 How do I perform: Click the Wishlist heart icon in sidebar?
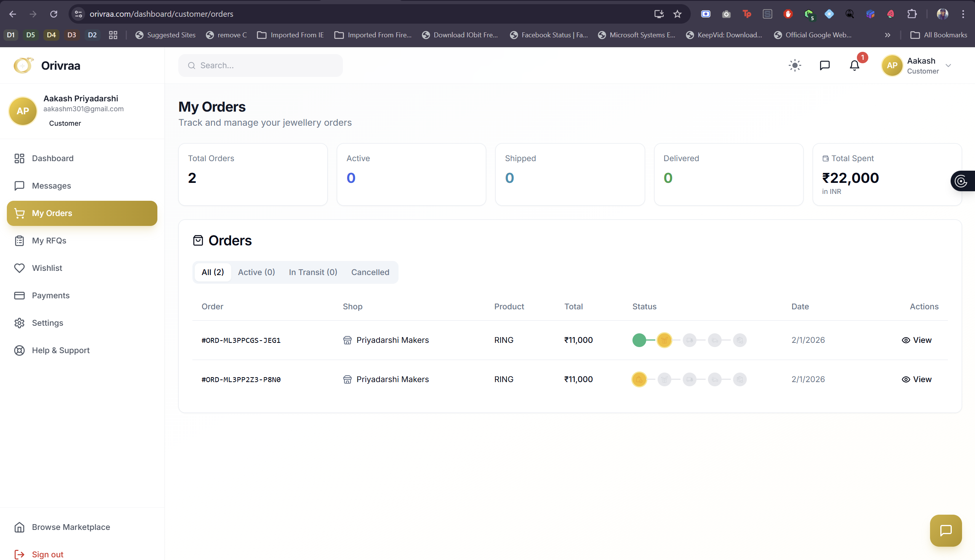click(19, 268)
